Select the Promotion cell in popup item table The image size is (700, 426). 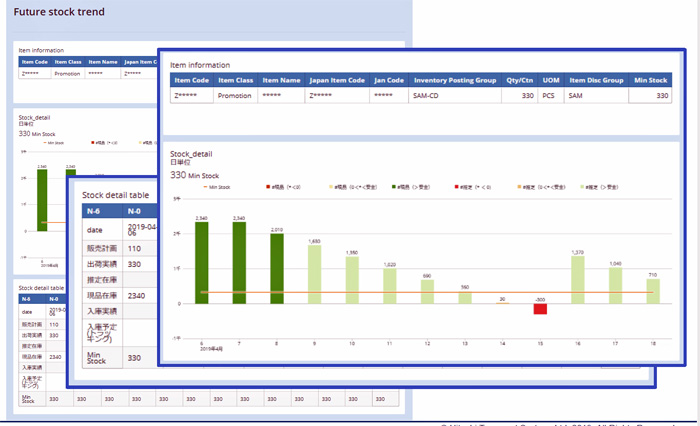point(234,96)
